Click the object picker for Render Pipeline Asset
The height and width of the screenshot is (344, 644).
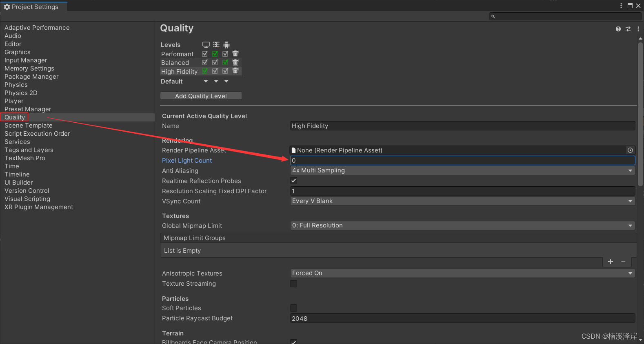[x=631, y=150]
